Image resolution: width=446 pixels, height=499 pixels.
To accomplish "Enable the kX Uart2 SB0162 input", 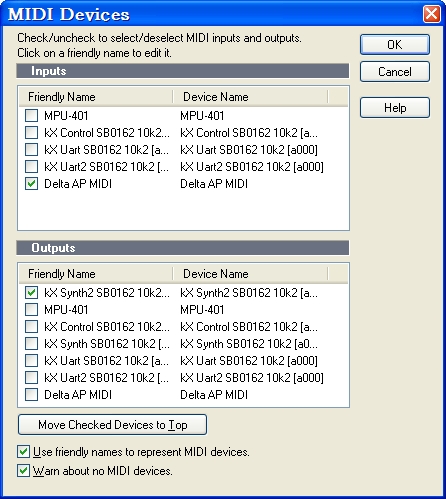I will click(31, 167).
